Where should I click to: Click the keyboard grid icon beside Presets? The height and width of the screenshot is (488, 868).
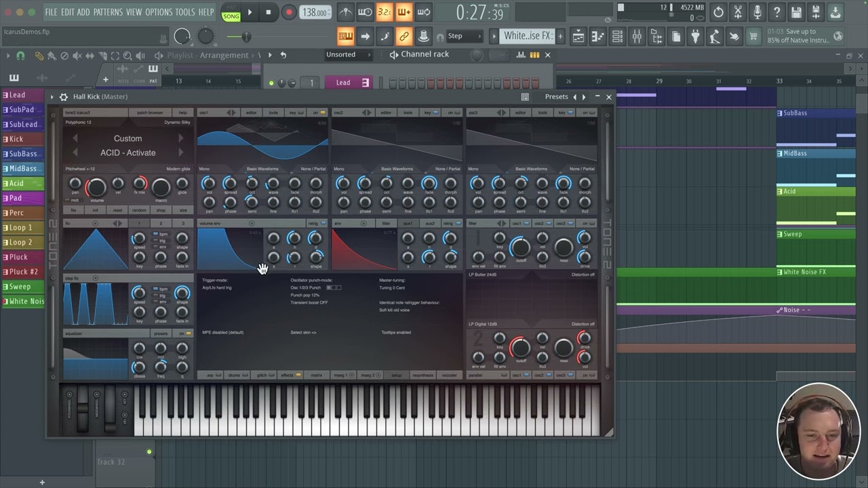coord(525,97)
